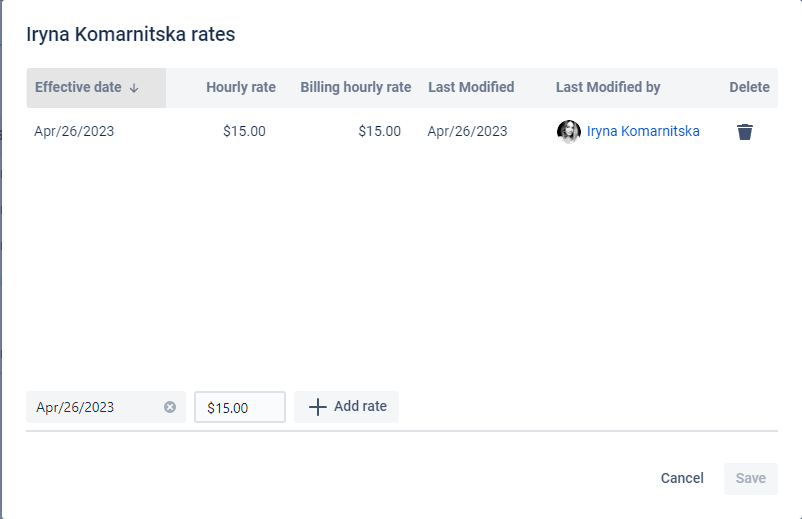Cancel the rates dialog
The image size is (802, 519).
(682, 478)
